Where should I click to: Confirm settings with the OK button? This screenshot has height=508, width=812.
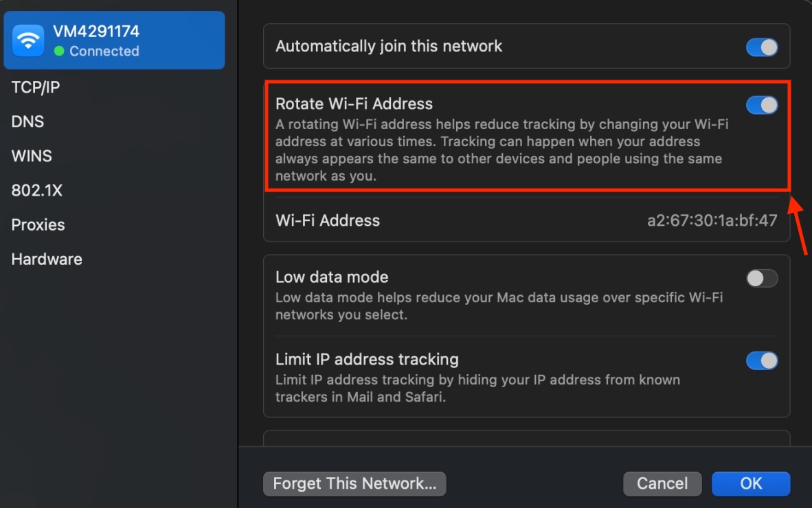pos(750,483)
